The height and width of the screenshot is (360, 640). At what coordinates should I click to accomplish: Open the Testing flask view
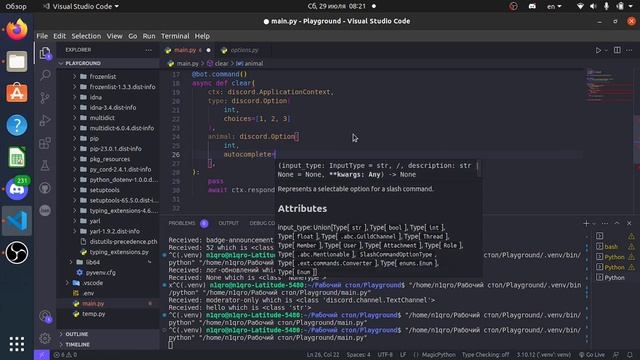(x=45, y=165)
